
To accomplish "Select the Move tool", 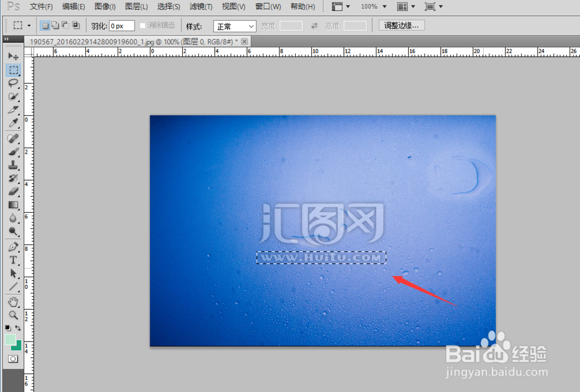I will (13, 56).
